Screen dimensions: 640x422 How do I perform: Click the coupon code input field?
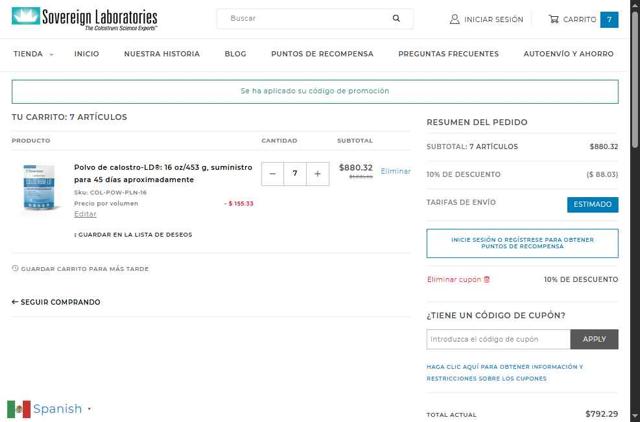point(498,339)
